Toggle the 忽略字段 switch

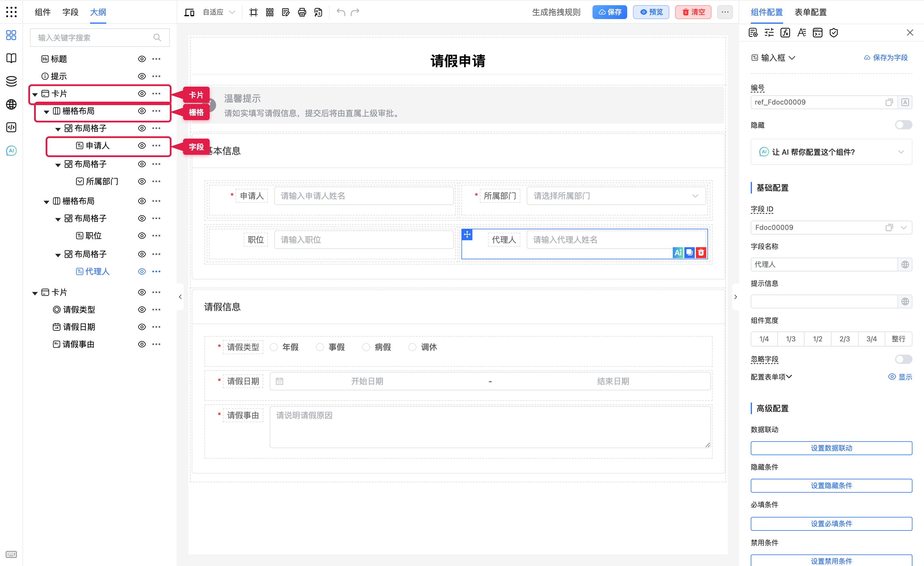click(x=903, y=359)
